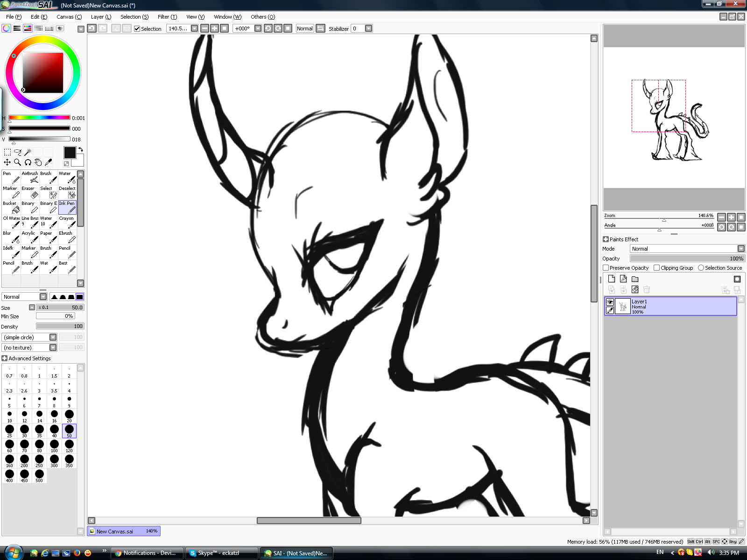Open the no texture dropdown

pyautogui.click(x=53, y=348)
